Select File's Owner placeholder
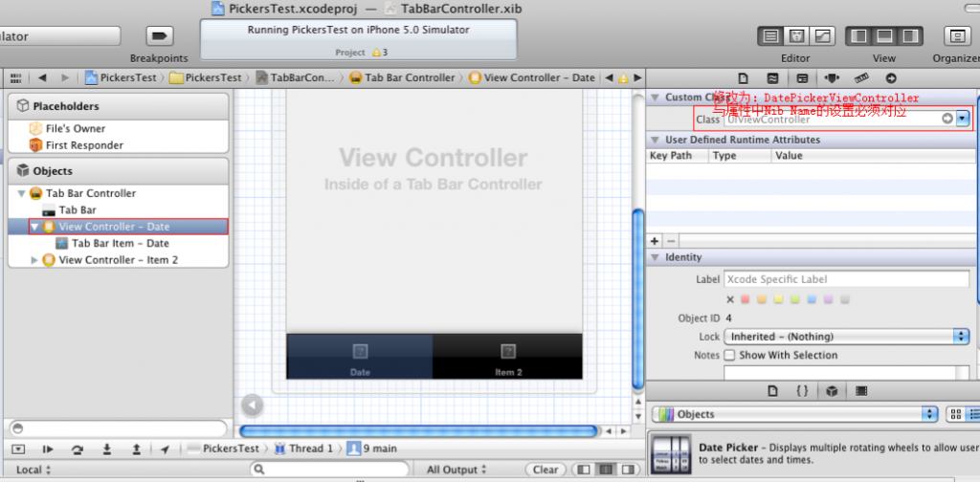The width and height of the screenshot is (980, 482). pyautogui.click(x=75, y=128)
